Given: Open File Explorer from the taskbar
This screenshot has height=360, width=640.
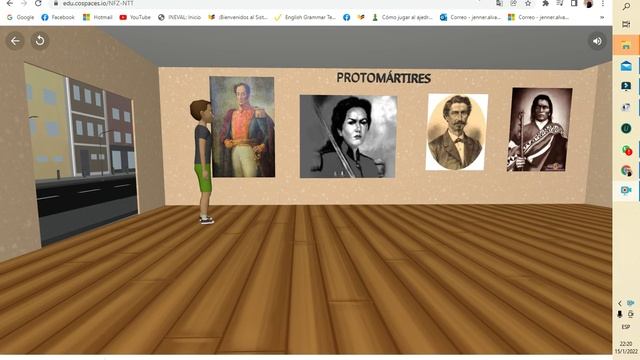Looking at the screenshot, I should [626, 45].
